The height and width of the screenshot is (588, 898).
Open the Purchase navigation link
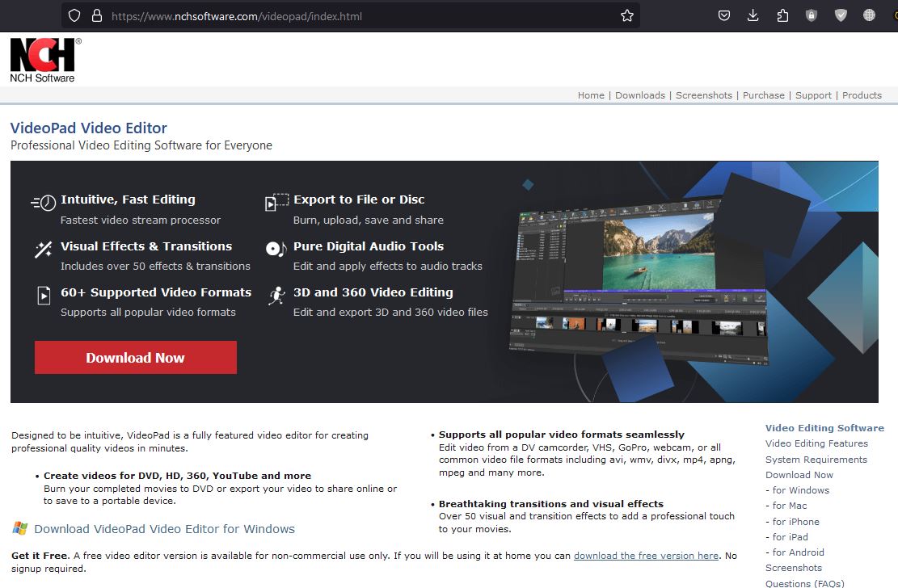pos(763,95)
